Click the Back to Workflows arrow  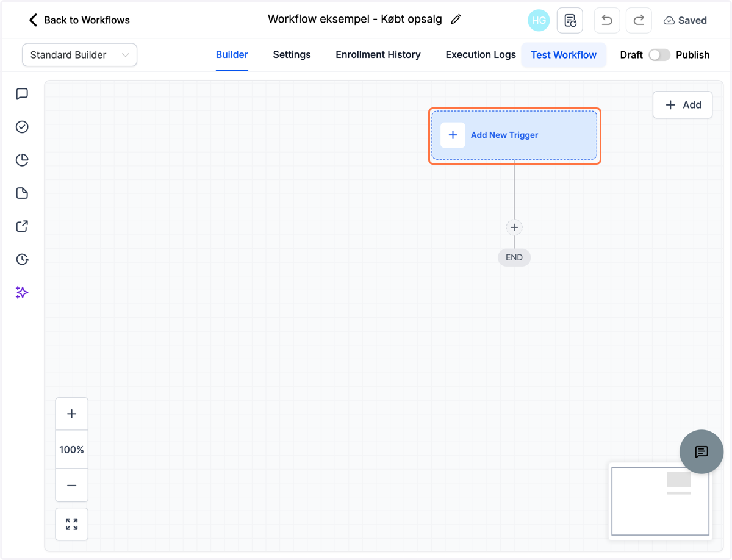click(x=33, y=20)
